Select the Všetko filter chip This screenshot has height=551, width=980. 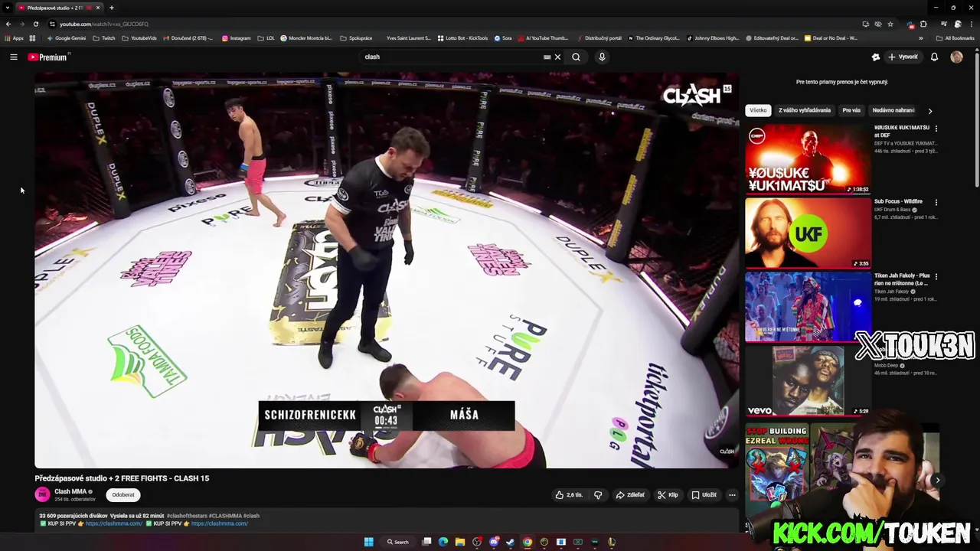[758, 110]
